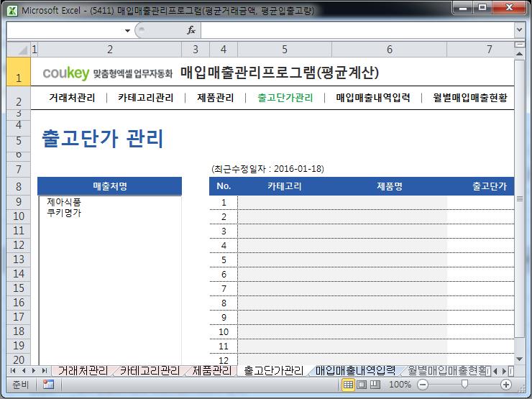The height and width of the screenshot is (399, 532).
Task: Click the vertical split box above scrollbar
Action: click(x=519, y=45)
